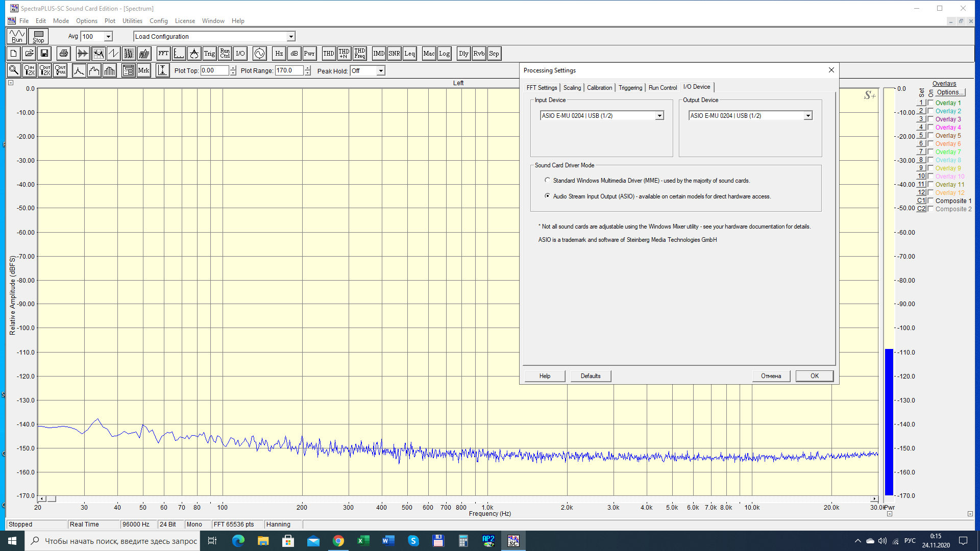Open the Avg count dropdown

coord(108,37)
